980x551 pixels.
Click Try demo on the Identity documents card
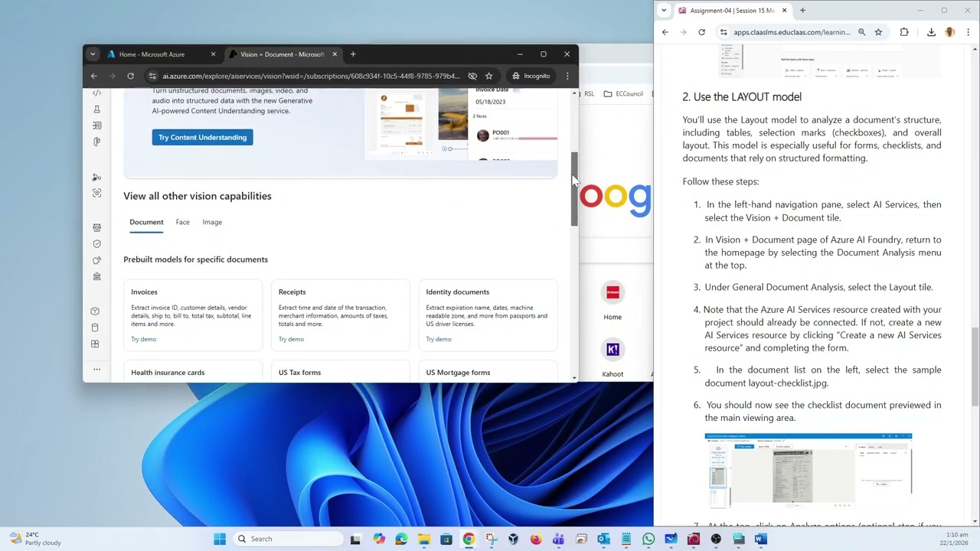pyautogui.click(x=439, y=339)
